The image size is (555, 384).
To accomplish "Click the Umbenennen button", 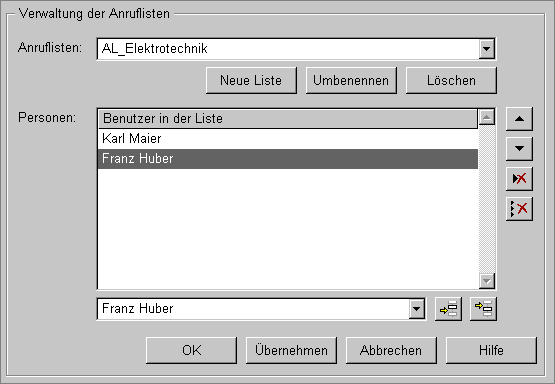I will (351, 81).
